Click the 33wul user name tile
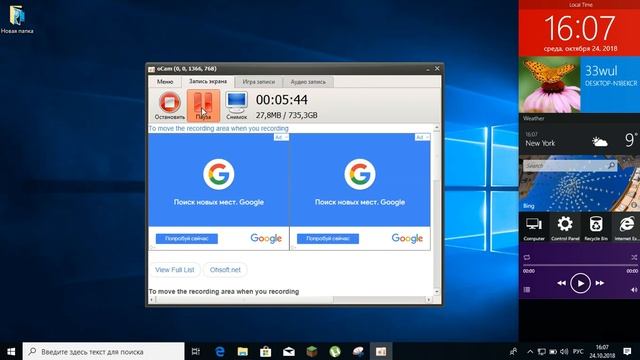This screenshot has width=640, height=360. click(x=610, y=84)
